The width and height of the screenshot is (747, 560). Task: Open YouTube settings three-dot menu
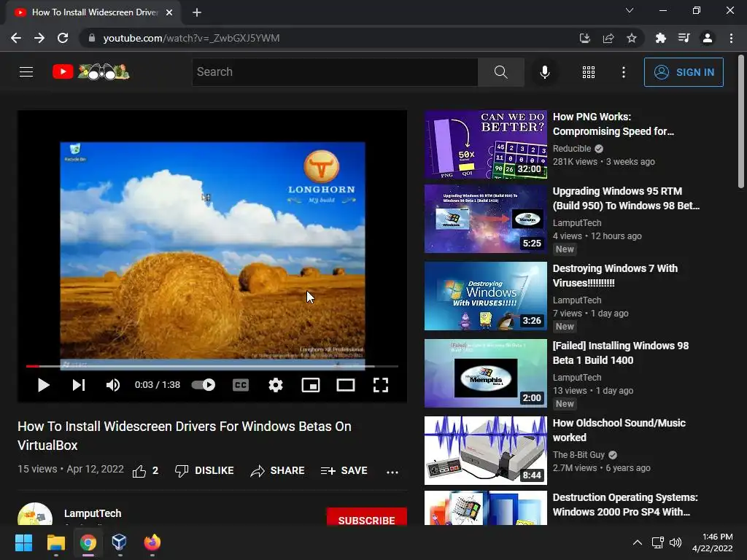[624, 72]
